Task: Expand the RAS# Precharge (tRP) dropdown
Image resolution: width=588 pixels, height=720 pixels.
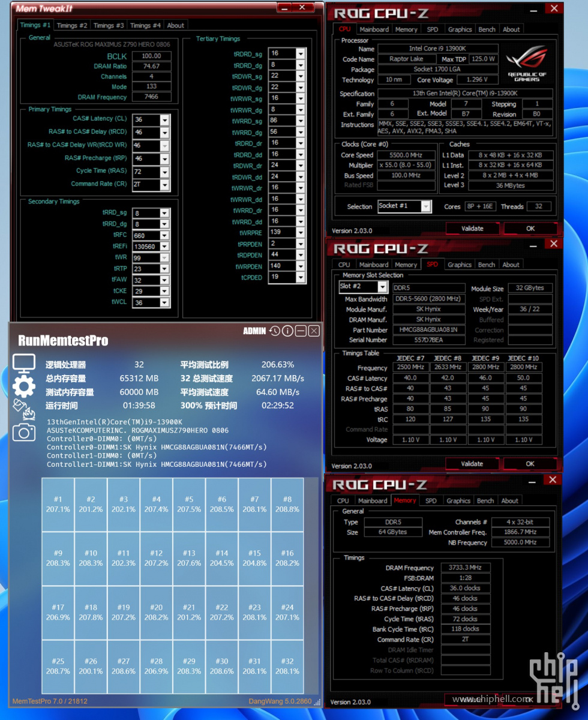Action: (x=165, y=158)
